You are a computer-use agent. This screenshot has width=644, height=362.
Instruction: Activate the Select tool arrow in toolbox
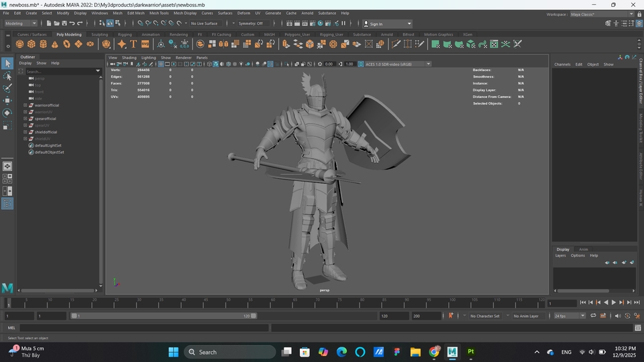tap(7, 64)
